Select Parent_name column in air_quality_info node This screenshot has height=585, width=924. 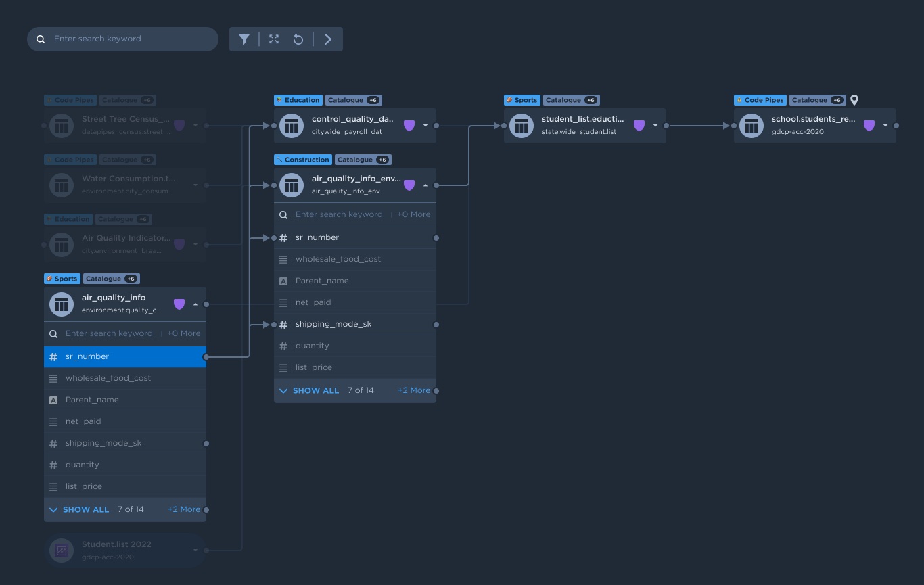(125, 400)
